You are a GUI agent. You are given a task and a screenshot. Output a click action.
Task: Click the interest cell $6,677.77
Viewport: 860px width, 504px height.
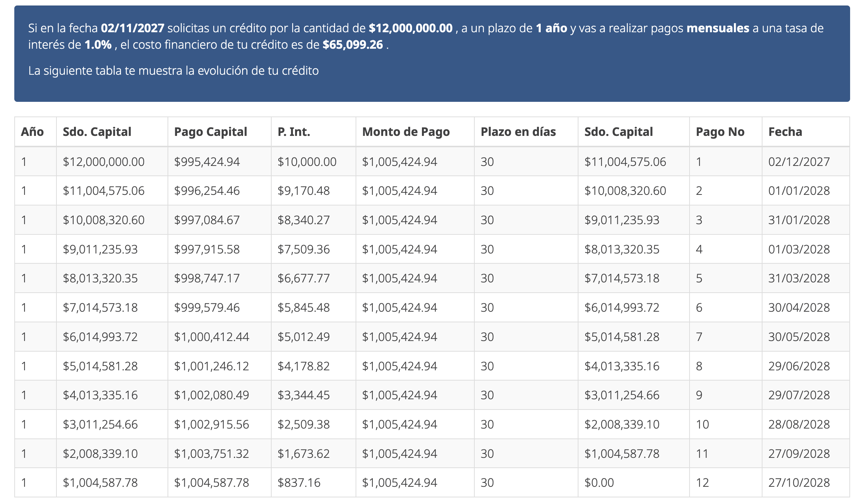pos(313,278)
